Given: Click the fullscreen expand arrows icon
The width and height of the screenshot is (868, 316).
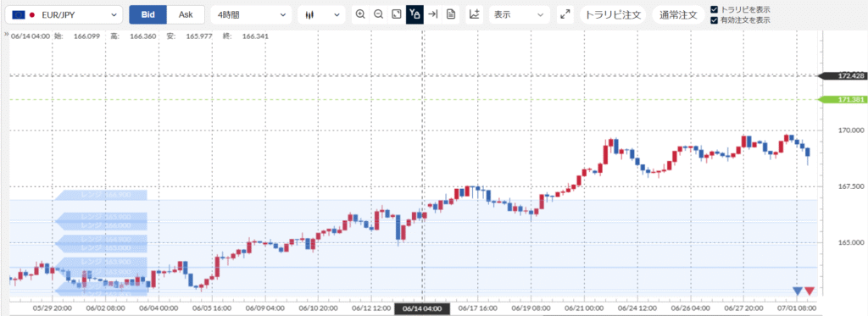Looking at the screenshot, I should pyautogui.click(x=565, y=15).
